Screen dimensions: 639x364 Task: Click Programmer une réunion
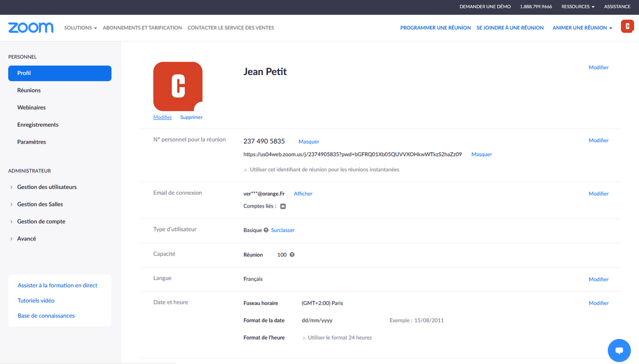tap(436, 28)
